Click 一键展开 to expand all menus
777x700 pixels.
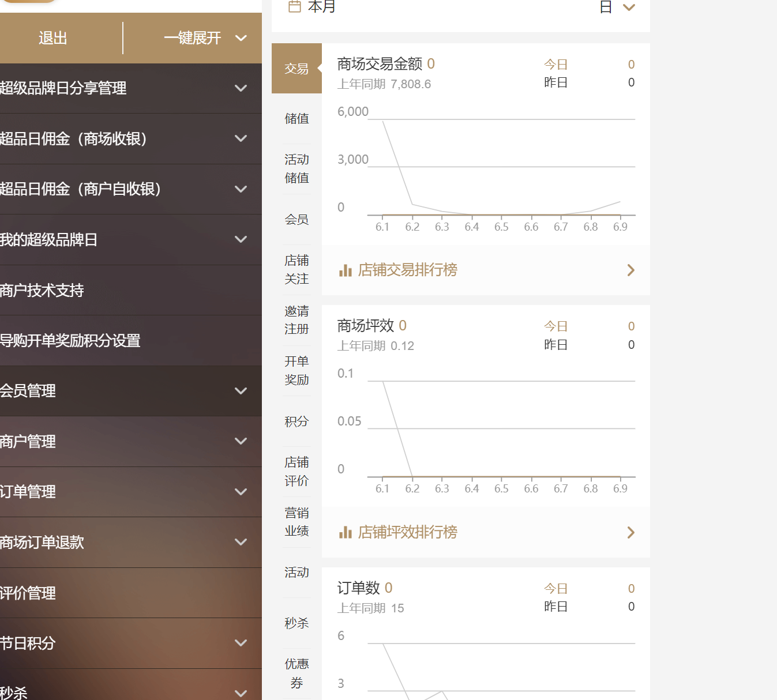[x=193, y=38]
